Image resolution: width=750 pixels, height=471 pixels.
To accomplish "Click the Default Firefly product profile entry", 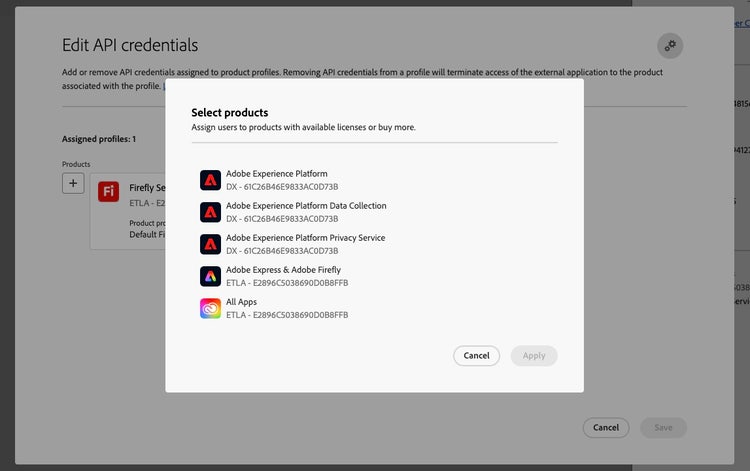I will tap(147, 234).
